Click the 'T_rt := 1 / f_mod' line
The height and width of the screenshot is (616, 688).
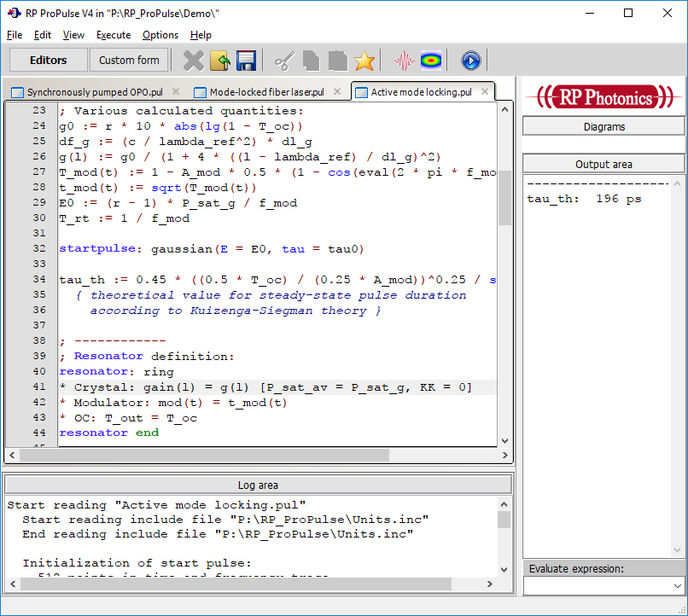point(125,218)
